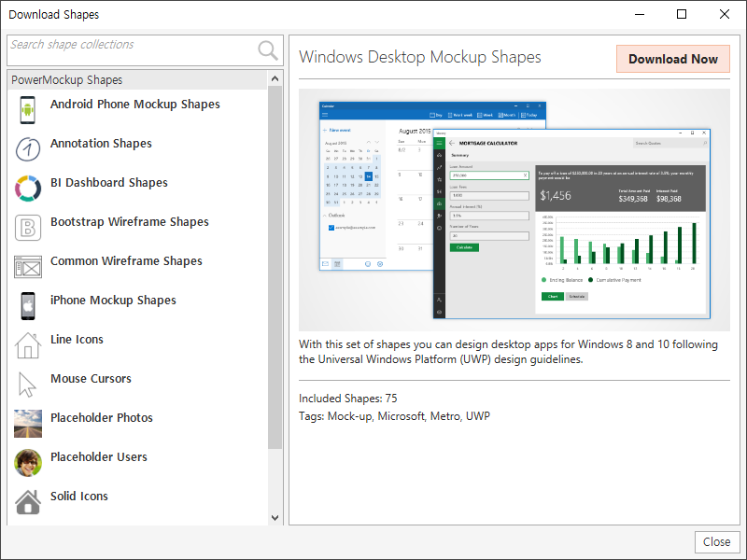Select Placeholder Users collection

click(137, 463)
